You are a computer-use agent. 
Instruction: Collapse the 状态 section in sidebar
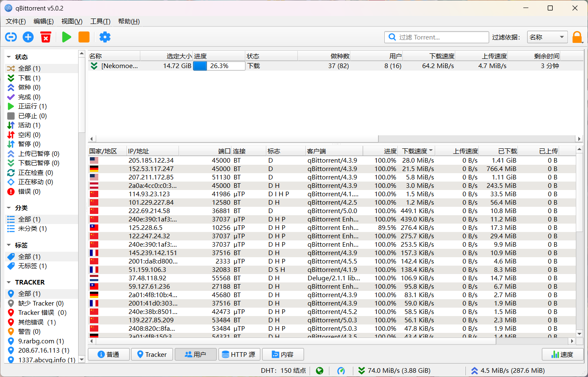click(9, 57)
